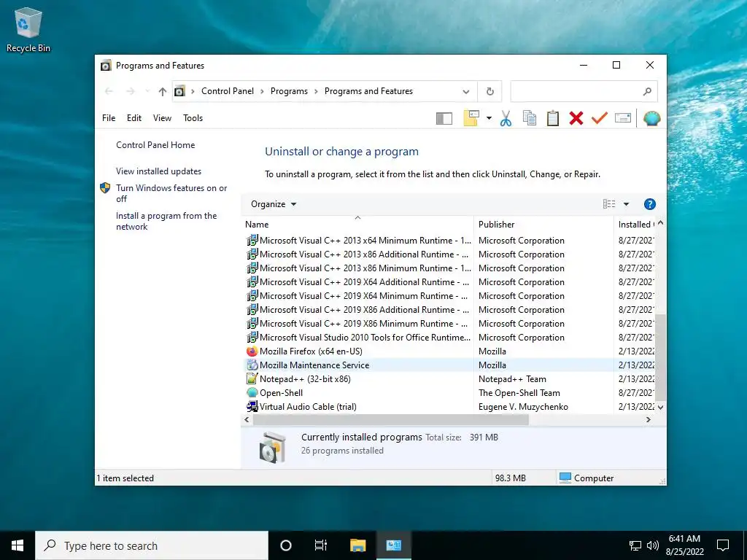Viewport: 747px width, 560px height.
Task: Click Install a program from the network
Action: coord(166,222)
